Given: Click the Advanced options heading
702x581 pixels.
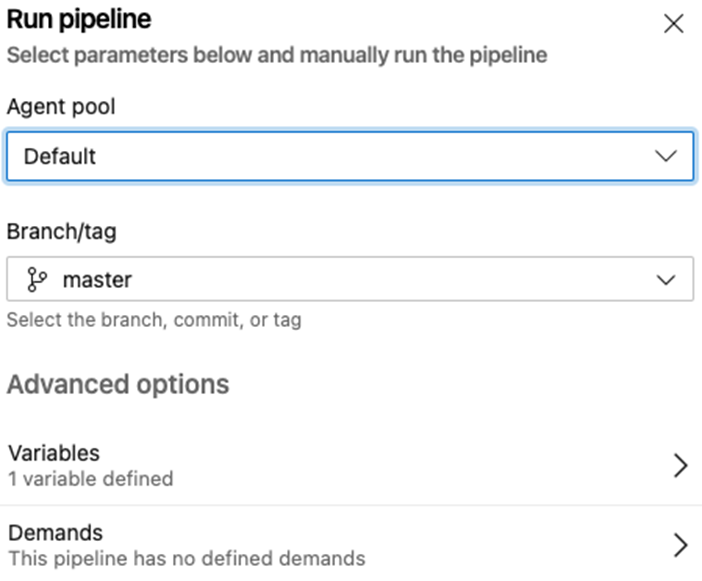Looking at the screenshot, I should (x=118, y=384).
